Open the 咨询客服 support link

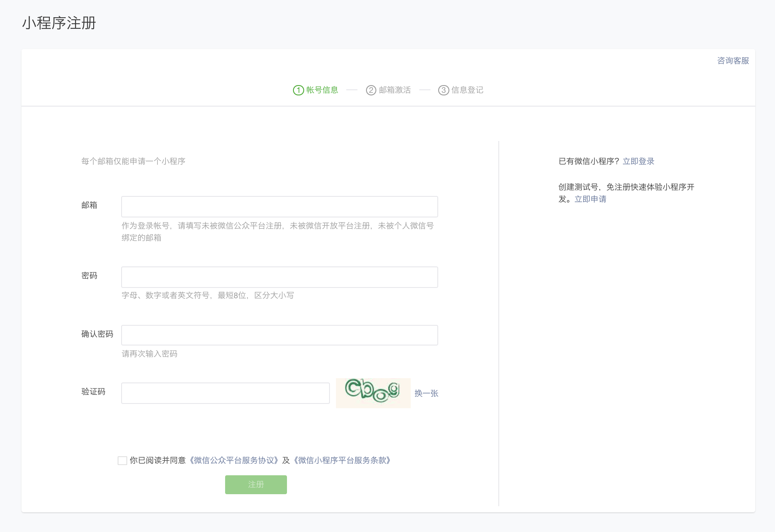733,61
